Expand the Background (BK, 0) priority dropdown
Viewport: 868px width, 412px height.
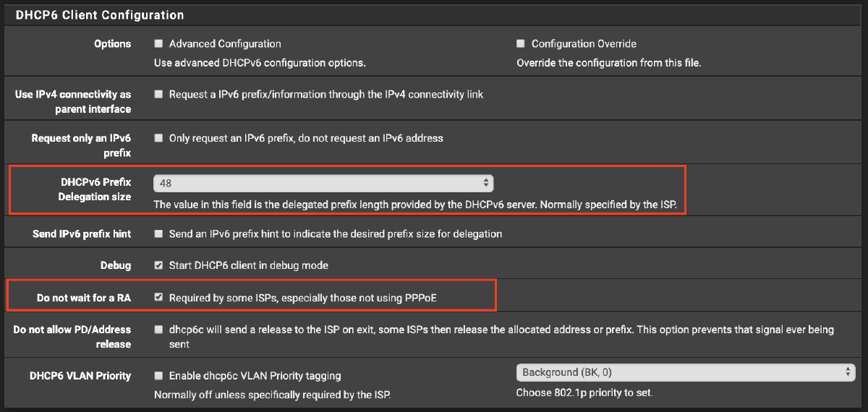click(685, 372)
